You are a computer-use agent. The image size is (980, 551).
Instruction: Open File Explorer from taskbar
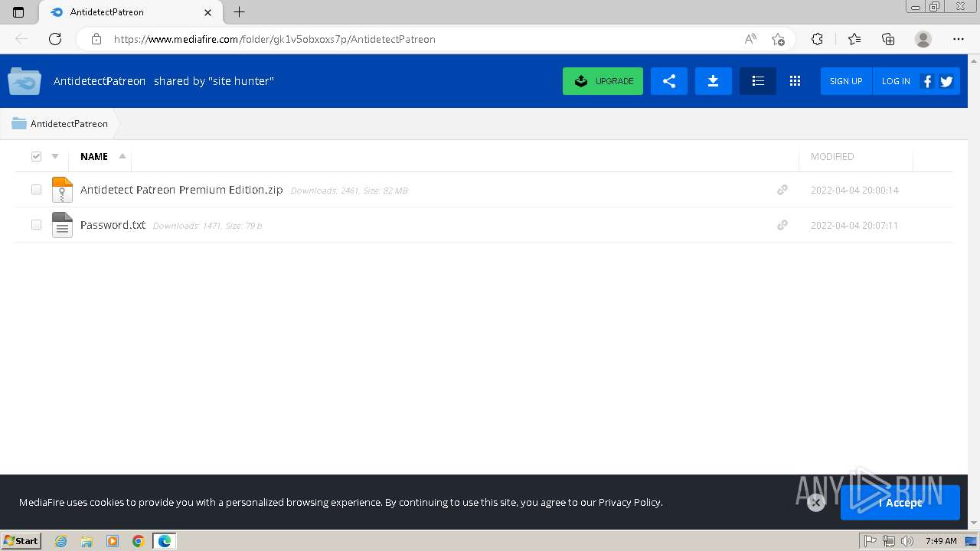tap(87, 541)
